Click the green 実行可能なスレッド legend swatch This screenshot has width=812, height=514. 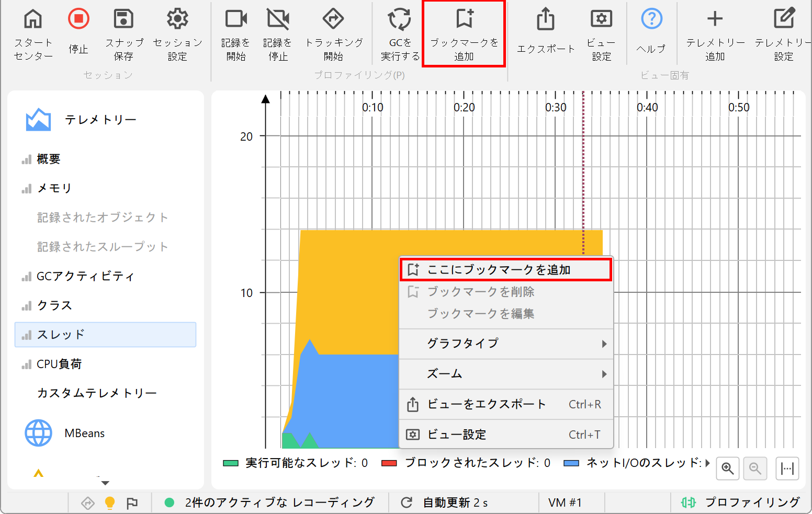coord(231,463)
